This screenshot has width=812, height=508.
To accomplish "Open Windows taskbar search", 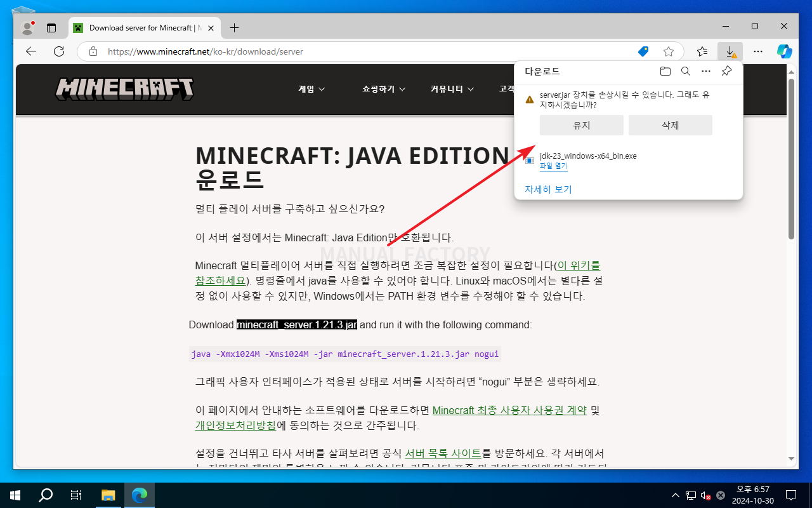I will pyautogui.click(x=45, y=495).
